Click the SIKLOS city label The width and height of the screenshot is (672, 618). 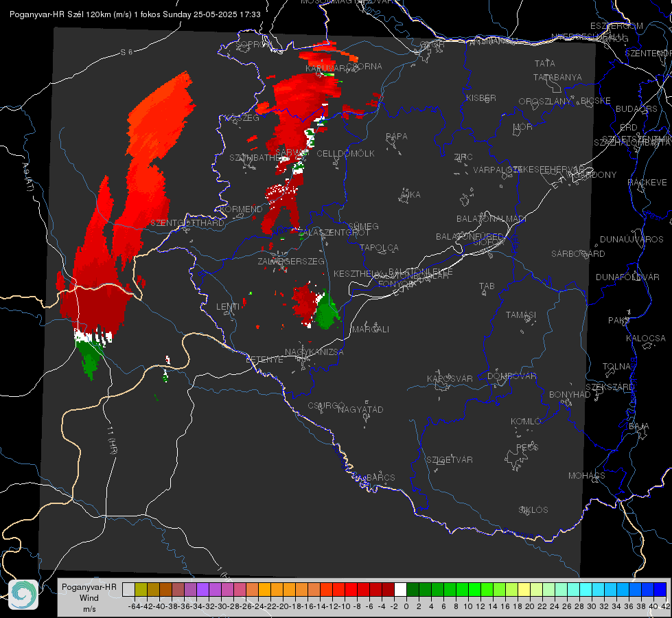point(533,510)
